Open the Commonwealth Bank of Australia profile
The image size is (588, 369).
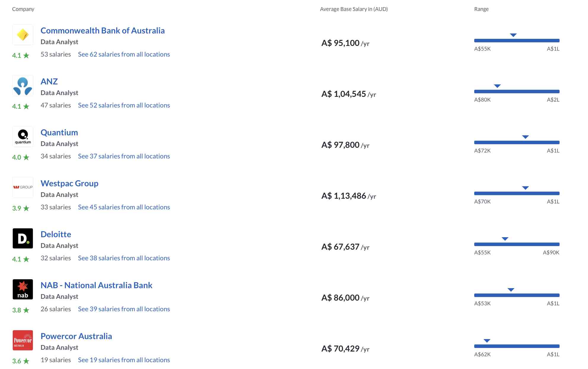pyautogui.click(x=103, y=31)
